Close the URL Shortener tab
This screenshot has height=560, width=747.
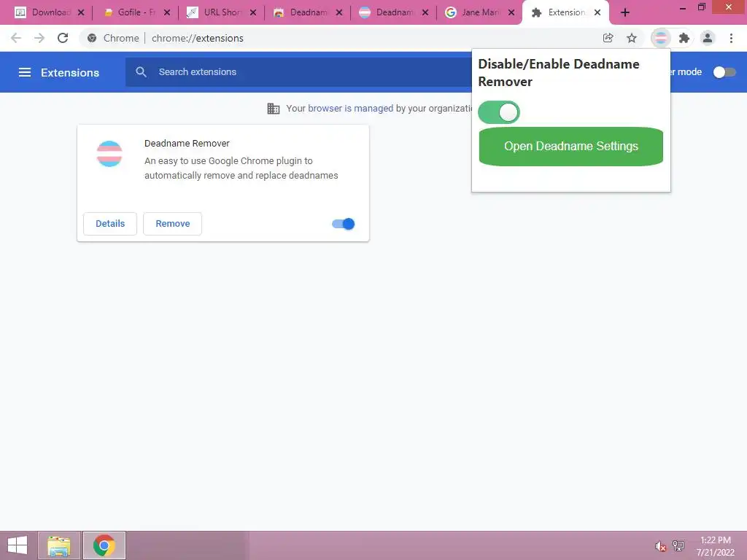click(x=253, y=13)
